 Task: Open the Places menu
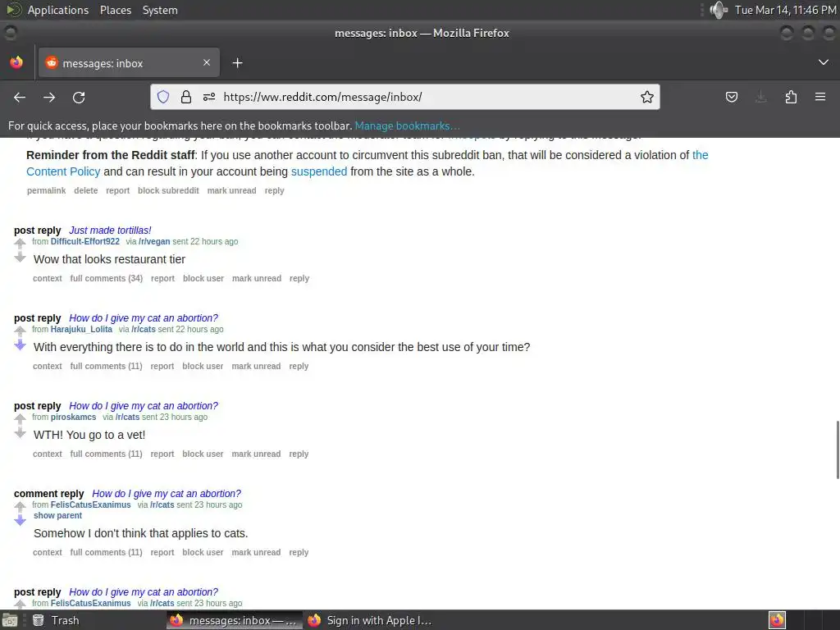(x=115, y=10)
